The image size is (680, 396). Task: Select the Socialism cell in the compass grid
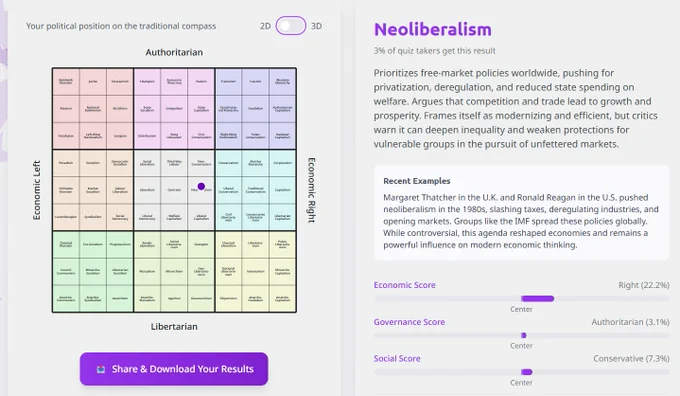pyautogui.click(x=93, y=163)
